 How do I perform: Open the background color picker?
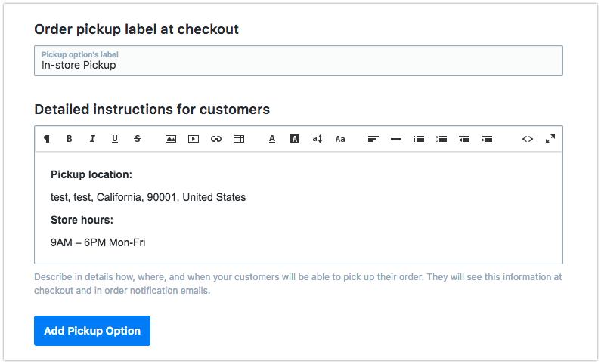point(295,139)
